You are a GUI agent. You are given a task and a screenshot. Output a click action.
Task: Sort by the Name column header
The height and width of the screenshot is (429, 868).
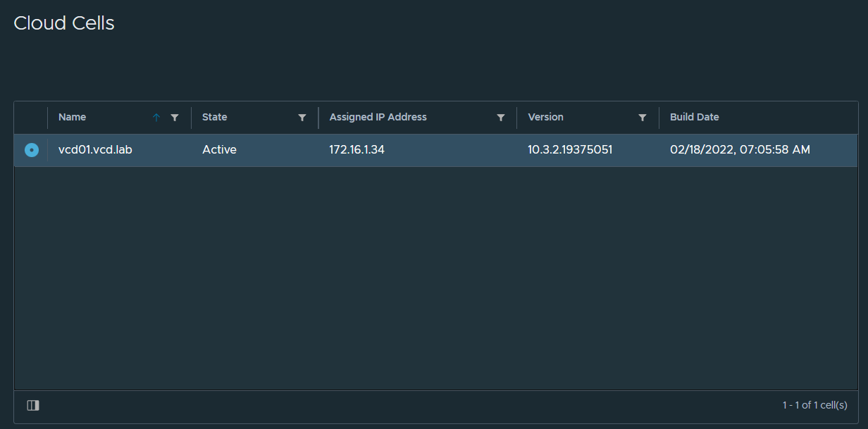[x=73, y=117]
